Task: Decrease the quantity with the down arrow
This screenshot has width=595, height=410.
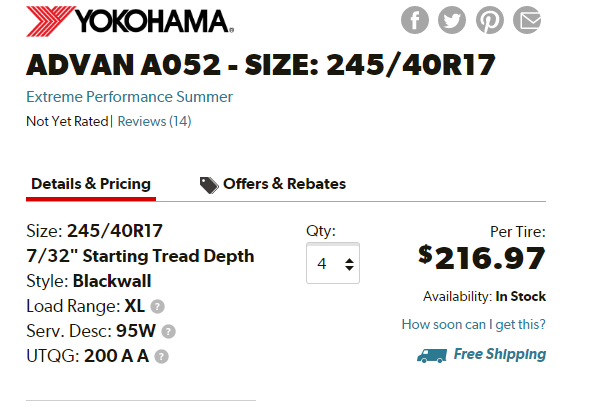Action: [349, 268]
